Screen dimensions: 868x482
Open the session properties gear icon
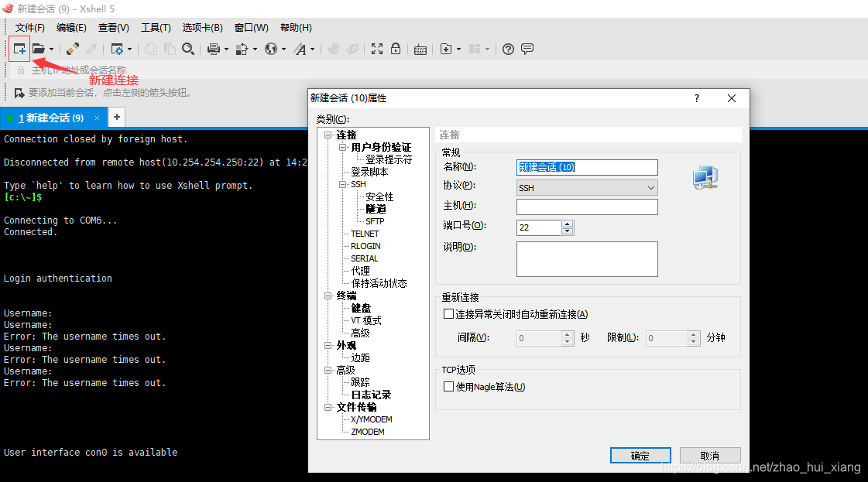(x=117, y=50)
